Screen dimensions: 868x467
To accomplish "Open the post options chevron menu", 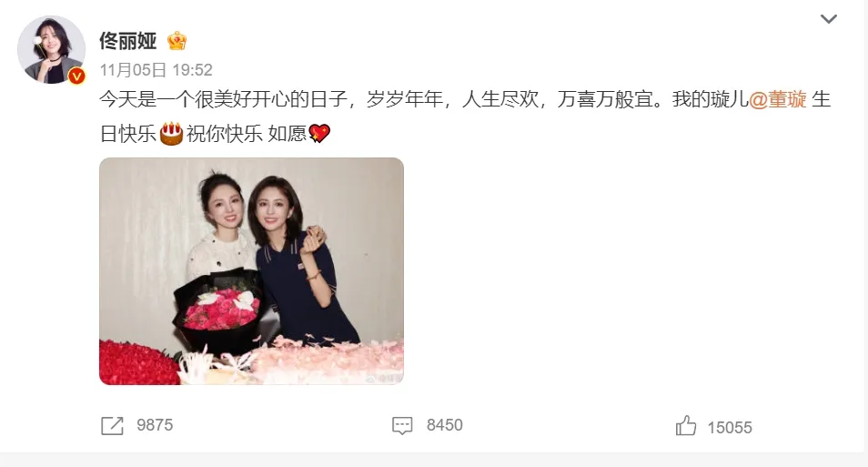I will pos(828,19).
